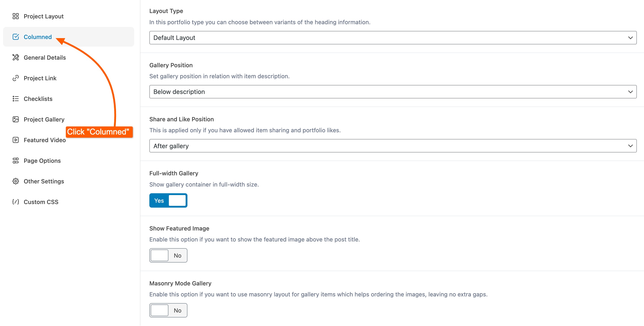
Task: Open the Layout Type dropdown
Action: coord(393,38)
